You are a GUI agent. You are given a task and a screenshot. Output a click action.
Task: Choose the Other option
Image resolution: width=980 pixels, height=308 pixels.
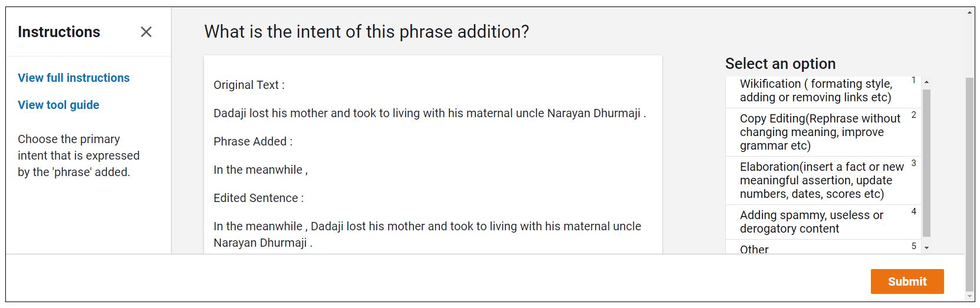point(823,247)
